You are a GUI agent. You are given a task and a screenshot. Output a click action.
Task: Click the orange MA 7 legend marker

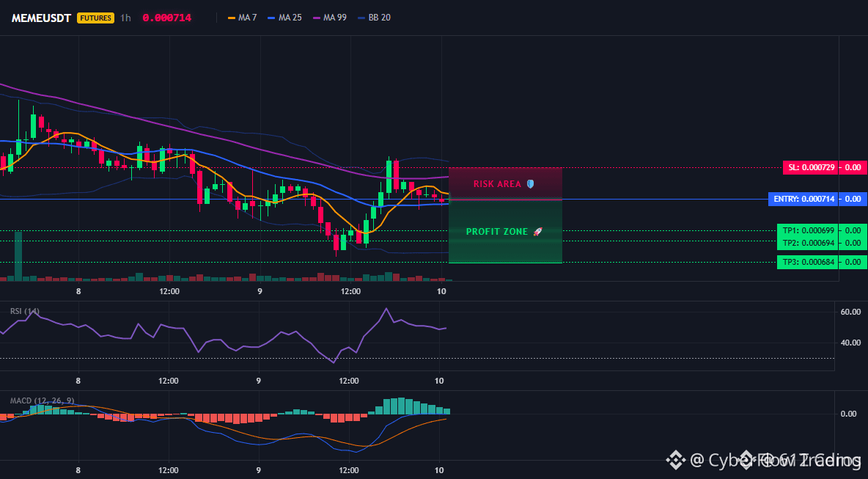[x=232, y=18]
